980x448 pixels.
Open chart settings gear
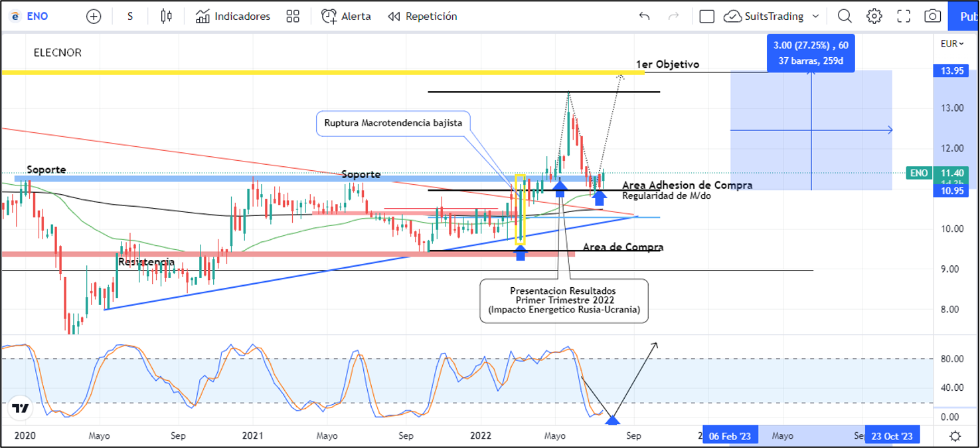pyautogui.click(x=874, y=17)
